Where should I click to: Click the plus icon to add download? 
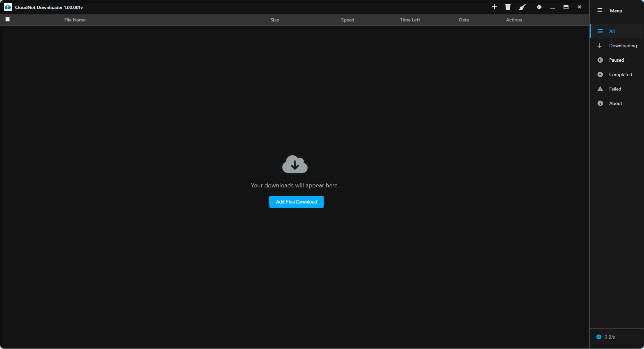[x=494, y=7]
